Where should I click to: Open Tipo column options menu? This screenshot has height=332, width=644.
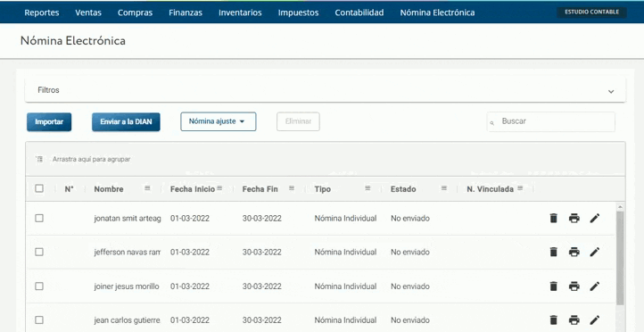pyautogui.click(x=367, y=188)
